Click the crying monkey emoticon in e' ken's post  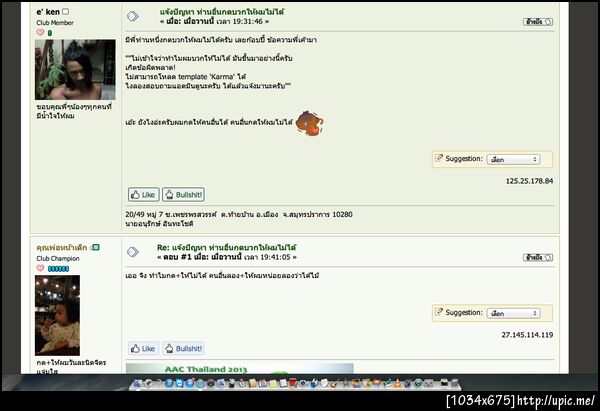(x=310, y=123)
